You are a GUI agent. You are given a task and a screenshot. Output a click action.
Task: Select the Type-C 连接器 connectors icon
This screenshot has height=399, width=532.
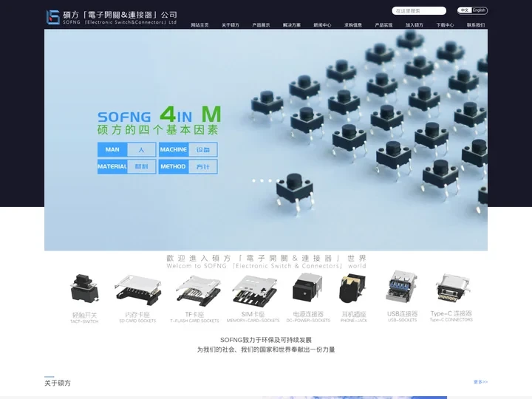451,298
